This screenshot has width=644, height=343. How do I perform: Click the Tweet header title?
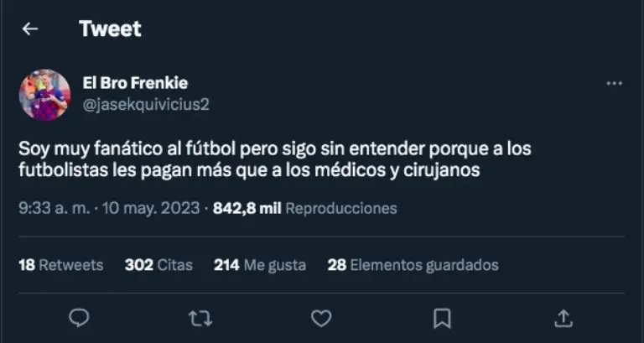110,29
